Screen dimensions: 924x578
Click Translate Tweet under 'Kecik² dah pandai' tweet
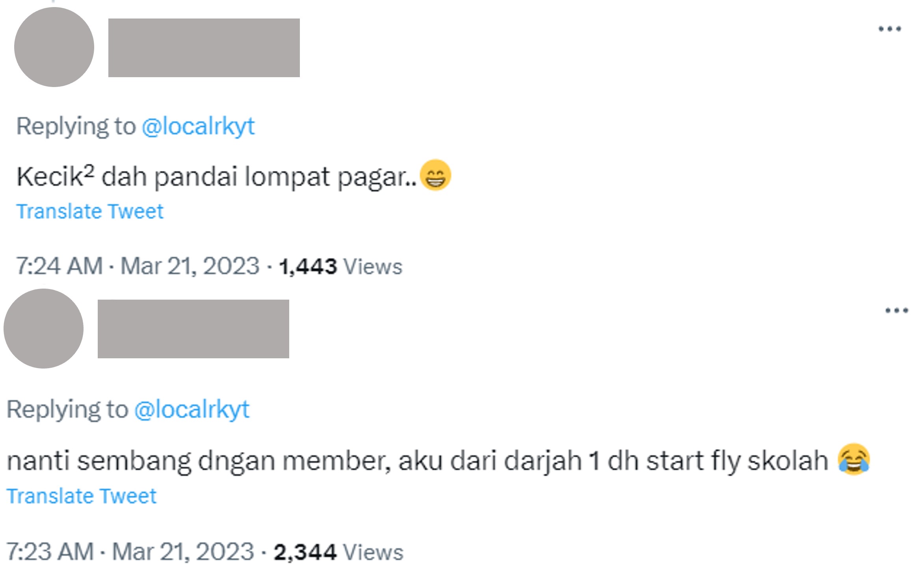pyautogui.click(x=90, y=211)
